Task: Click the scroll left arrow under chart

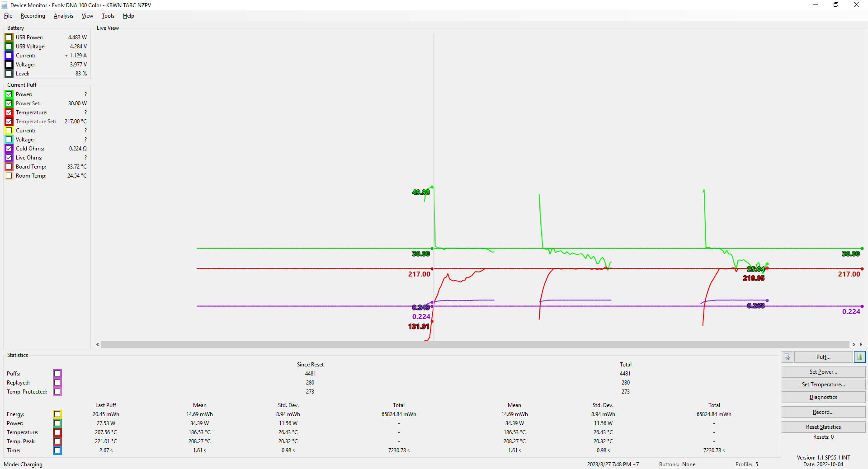Action: click(x=98, y=344)
